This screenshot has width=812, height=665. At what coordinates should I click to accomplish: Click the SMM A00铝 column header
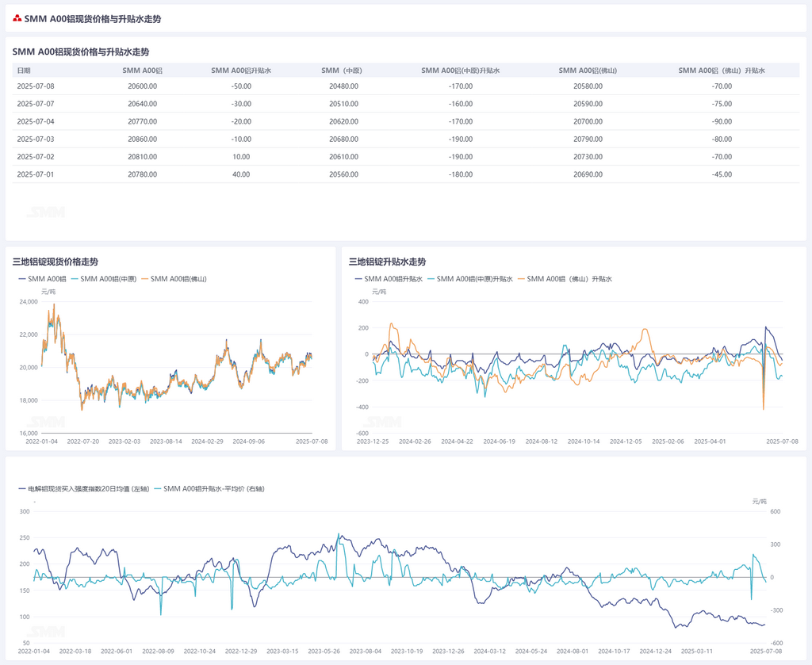143,71
